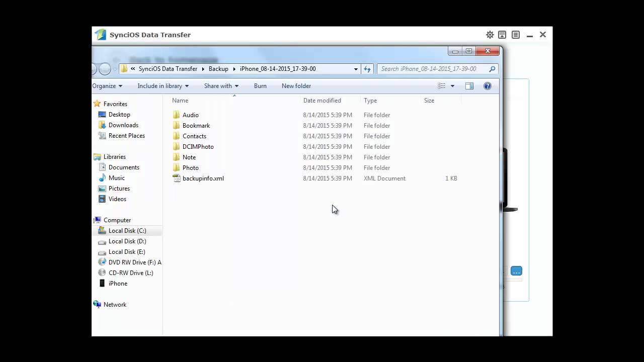Image resolution: width=644 pixels, height=362 pixels.
Task: Open the Music library
Action: point(117,178)
